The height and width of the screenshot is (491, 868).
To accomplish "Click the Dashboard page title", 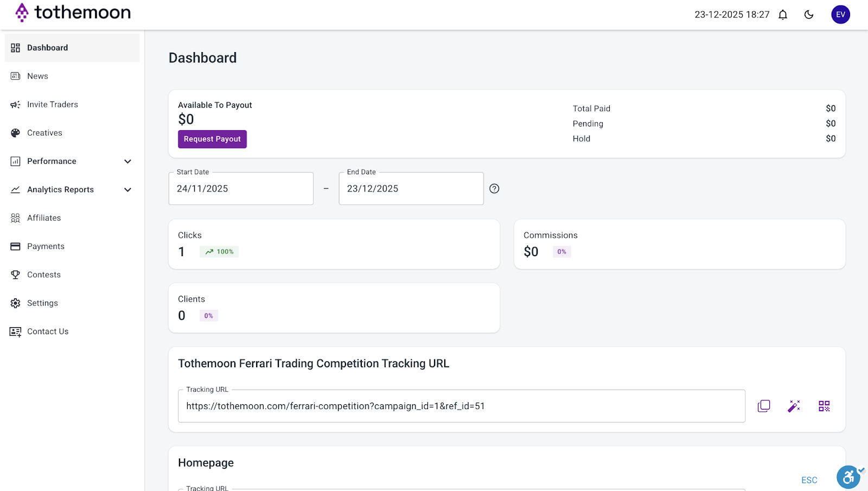I will click(203, 58).
